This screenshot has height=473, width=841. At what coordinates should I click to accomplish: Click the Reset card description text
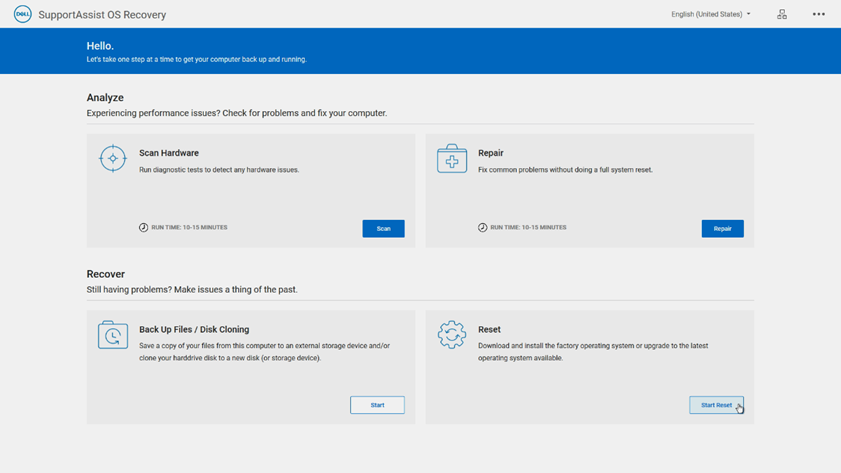click(592, 352)
